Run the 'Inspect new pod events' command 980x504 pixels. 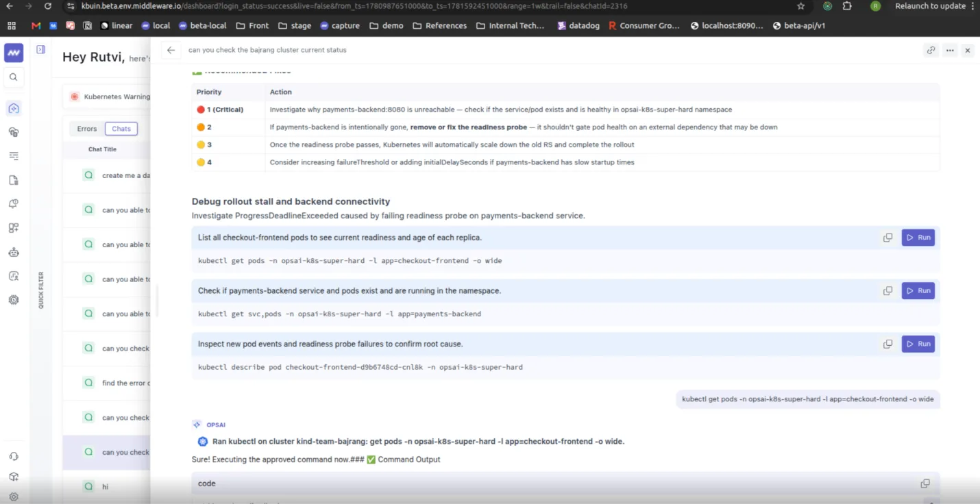point(918,344)
